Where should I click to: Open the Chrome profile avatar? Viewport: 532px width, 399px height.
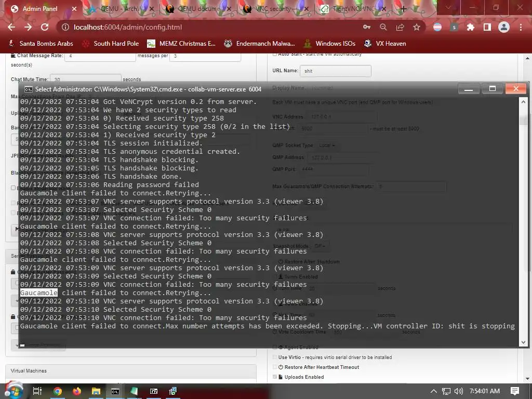tap(504, 27)
